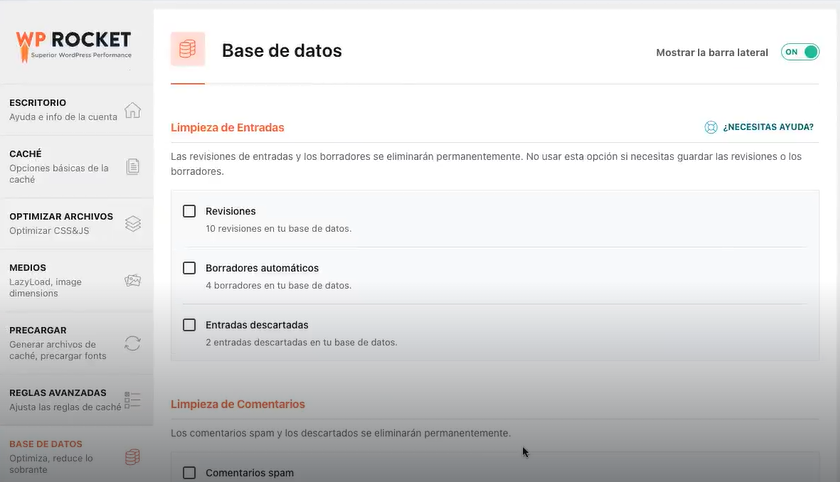The height and width of the screenshot is (482, 840).
Task: Click 'Ayuda e info de la cuenta' text
Action: (x=63, y=117)
